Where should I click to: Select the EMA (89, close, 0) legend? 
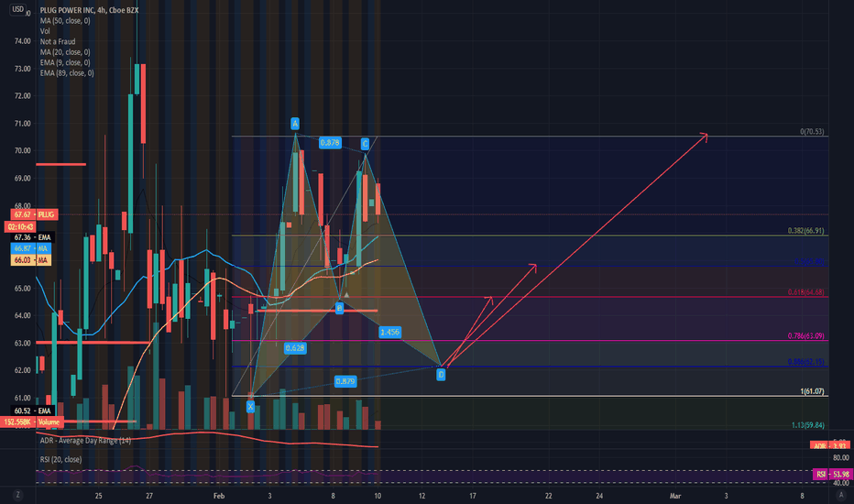67,73
